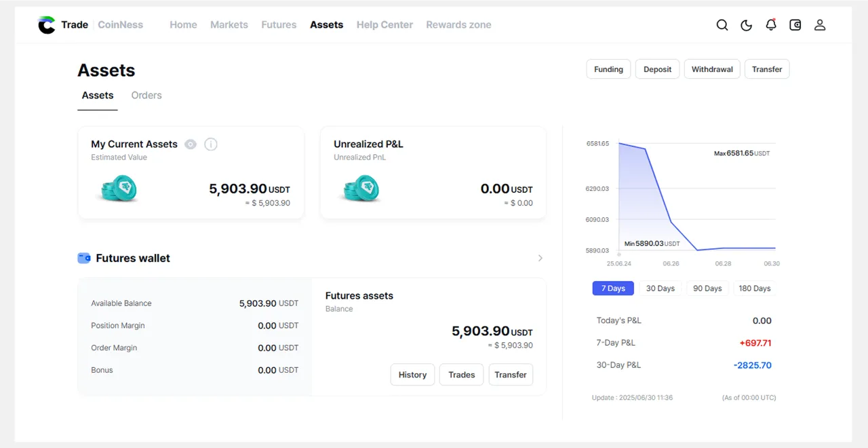
Task: Expand Futures wallet with chevron arrow
Action: click(540, 258)
